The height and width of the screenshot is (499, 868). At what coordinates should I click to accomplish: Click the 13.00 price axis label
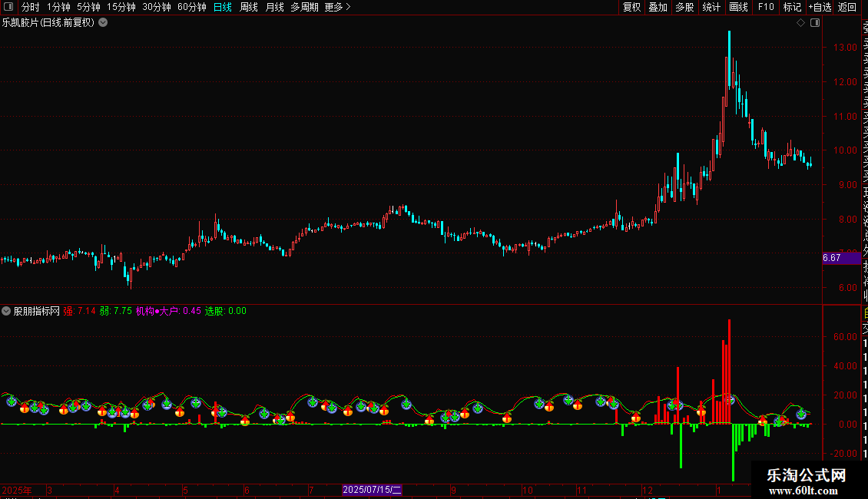pos(845,48)
